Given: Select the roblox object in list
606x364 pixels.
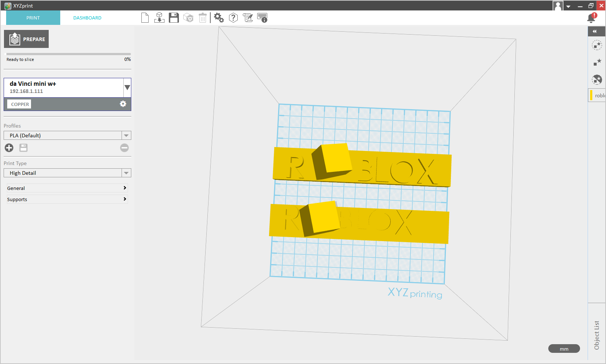Looking at the screenshot, I should click(x=597, y=96).
